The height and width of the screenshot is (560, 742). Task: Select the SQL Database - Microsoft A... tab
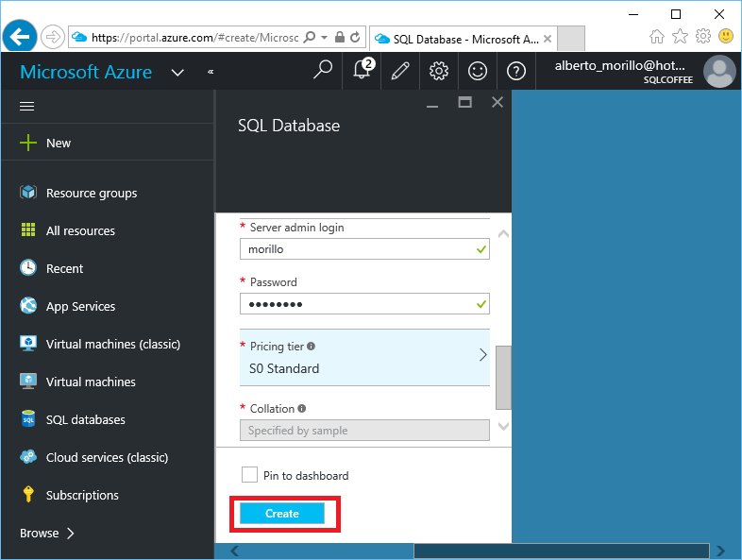tap(464, 39)
